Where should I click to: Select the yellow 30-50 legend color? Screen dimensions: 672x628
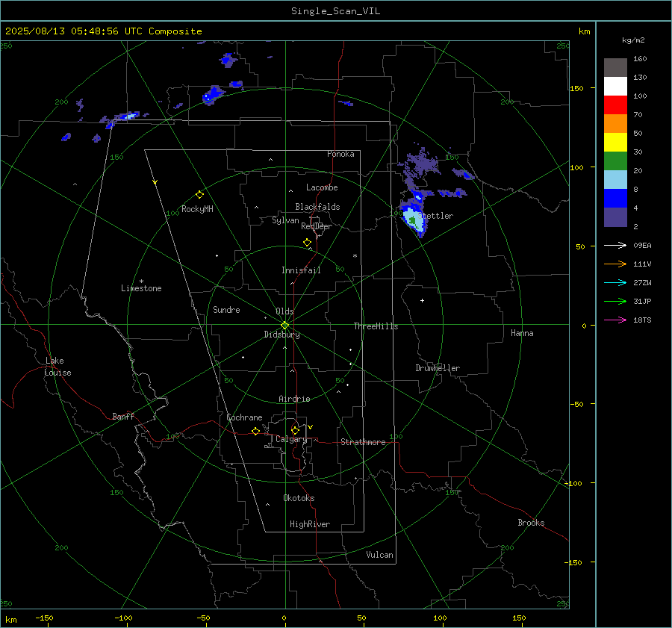pos(615,143)
